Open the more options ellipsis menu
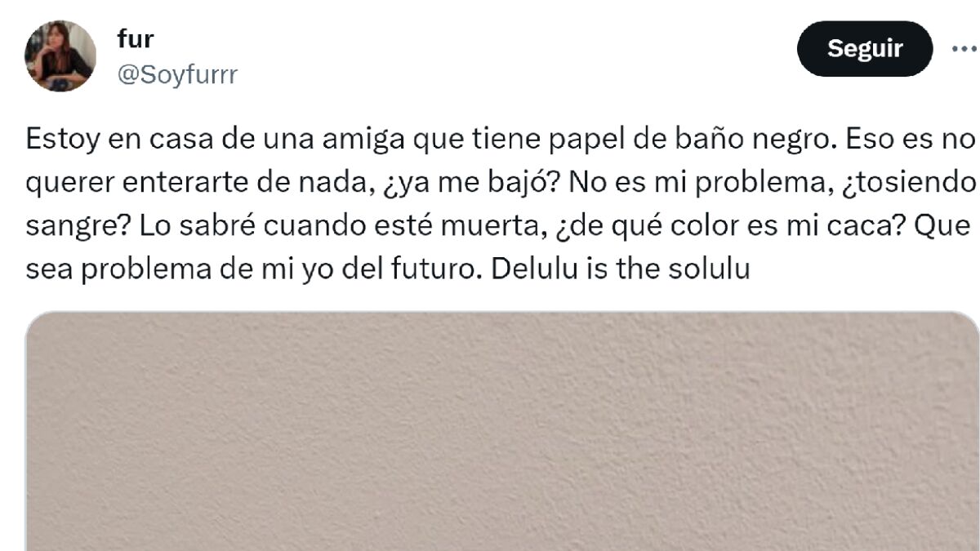The image size is (980, 551). [964, 48]
